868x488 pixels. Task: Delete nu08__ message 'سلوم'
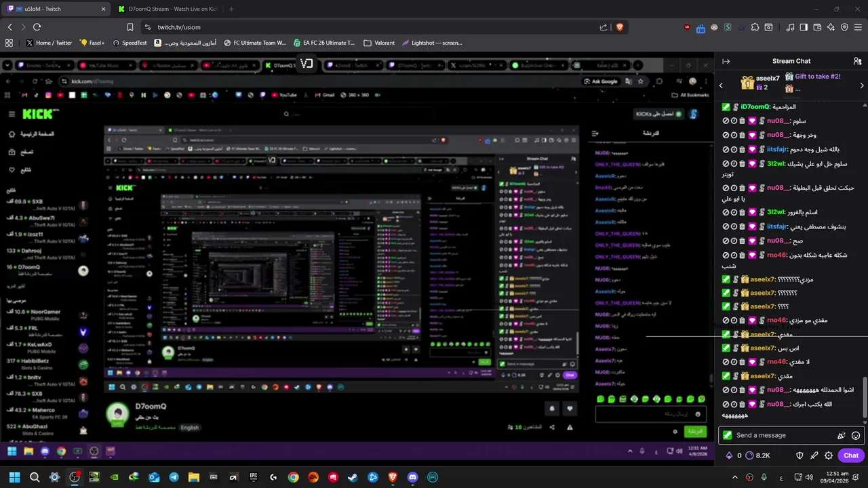[x=742, y=121]
